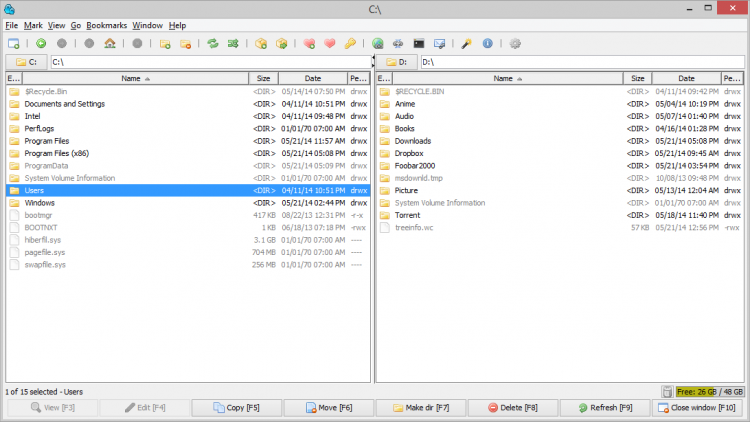
Task: Select the Anime folder in right panel
Action: tap(560, 104)
